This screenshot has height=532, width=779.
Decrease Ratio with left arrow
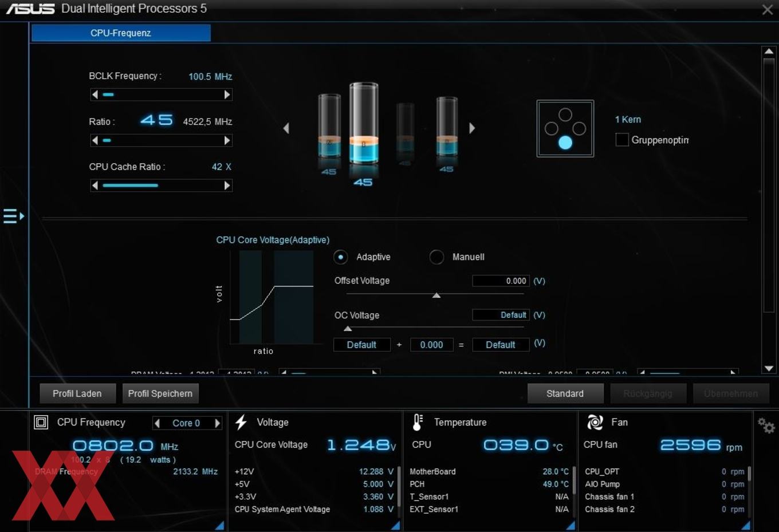95,140
